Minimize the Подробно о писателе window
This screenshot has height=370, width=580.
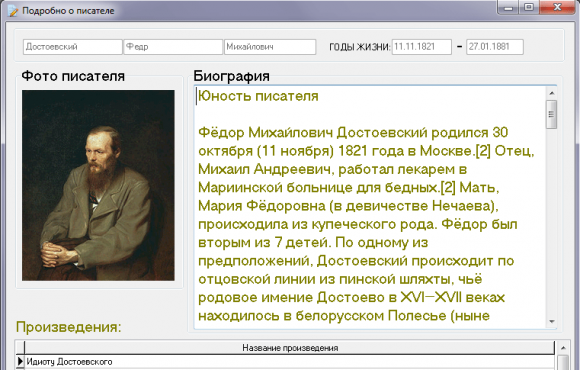pyautogui.click(x=509, y=7)
